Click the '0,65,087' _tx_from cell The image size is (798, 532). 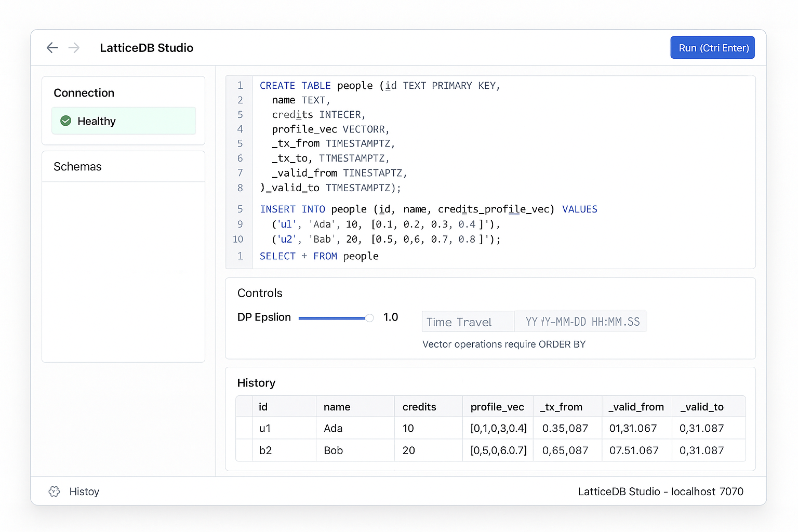coord(567,450)
